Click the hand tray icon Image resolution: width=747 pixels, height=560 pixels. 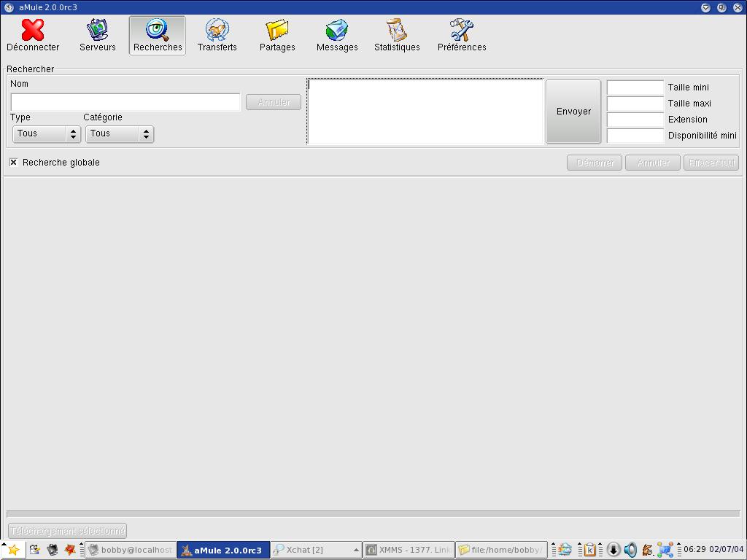click(648, 550)
